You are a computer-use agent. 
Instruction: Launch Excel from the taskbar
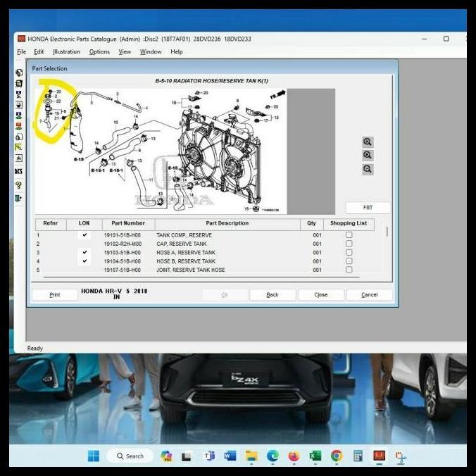point(315,456)
